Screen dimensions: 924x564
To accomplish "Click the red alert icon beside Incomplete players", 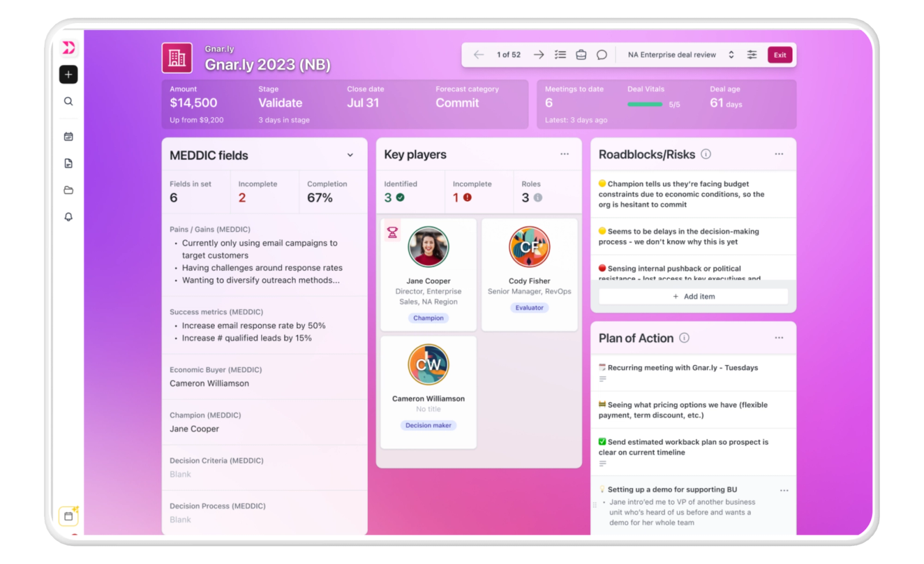I will (467, 198).
